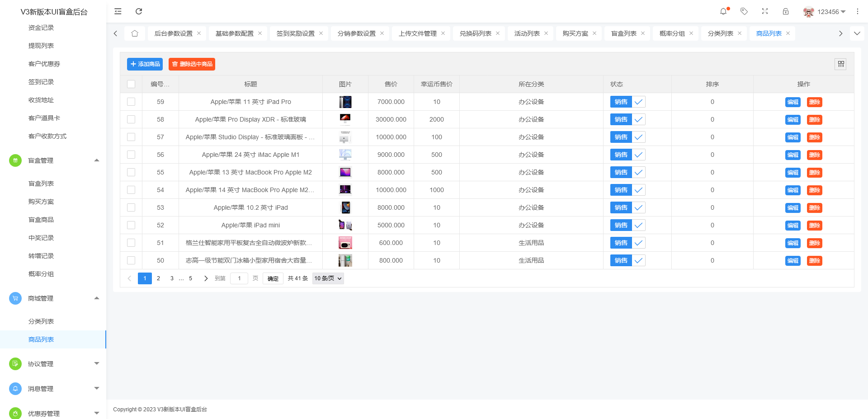Enter fullscreen via the expand icon
The height and width of the screenshot is (419, 868).
[x=765, y=11]
